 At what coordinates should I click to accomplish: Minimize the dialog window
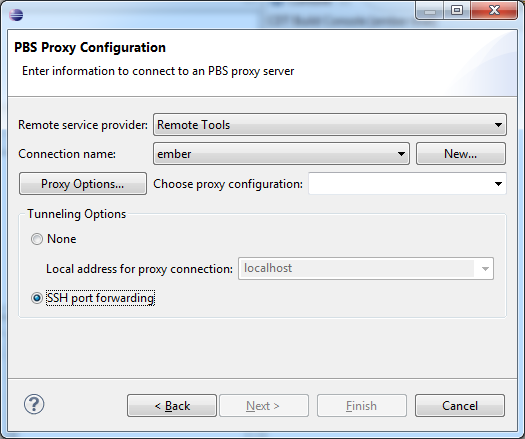[430, 10]
